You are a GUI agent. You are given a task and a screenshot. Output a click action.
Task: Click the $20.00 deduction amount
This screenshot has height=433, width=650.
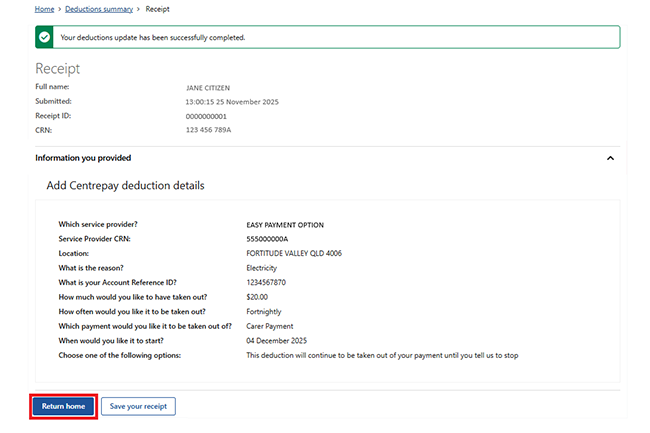[257, 297]
